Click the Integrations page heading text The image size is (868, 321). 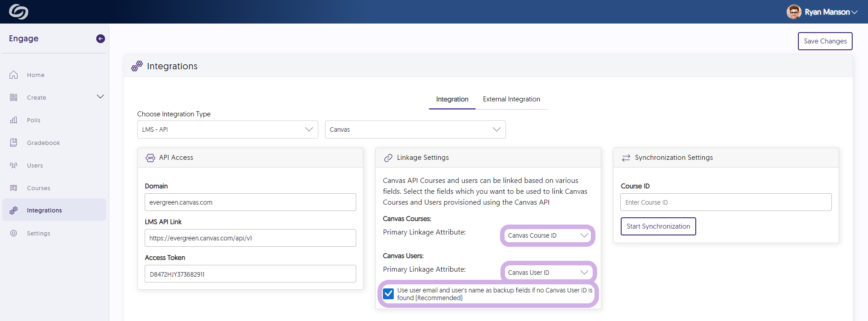tap(172, 66)
